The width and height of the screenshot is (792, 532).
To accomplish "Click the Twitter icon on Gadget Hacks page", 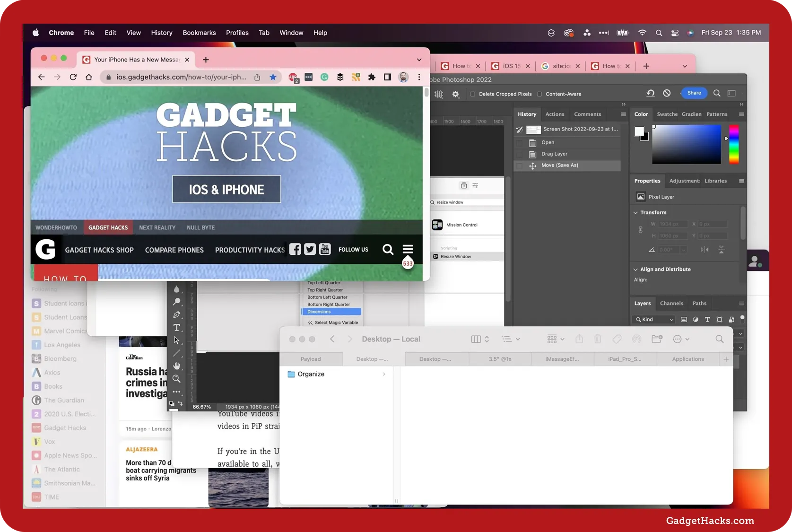I will [x=310, y=249].
